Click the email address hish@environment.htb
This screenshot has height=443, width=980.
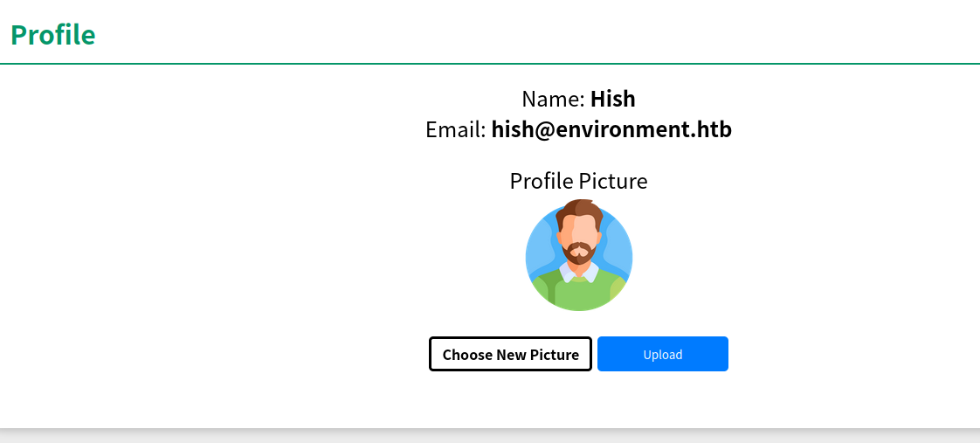coord(611,130)
